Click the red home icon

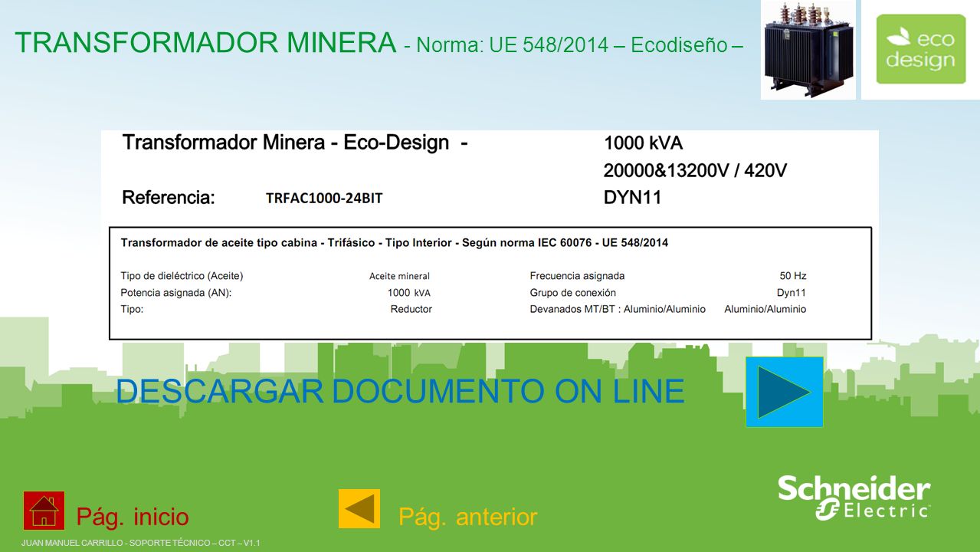(44, 511)
